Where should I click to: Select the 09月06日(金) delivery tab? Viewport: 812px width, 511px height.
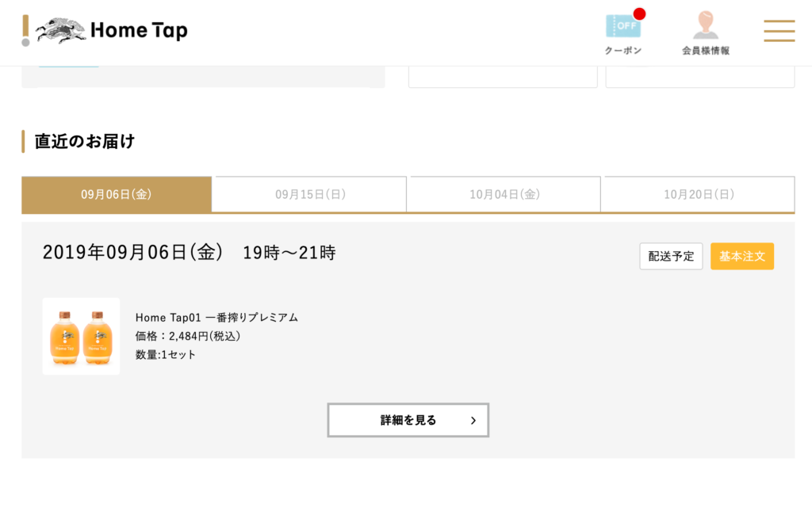coord(117,194)
